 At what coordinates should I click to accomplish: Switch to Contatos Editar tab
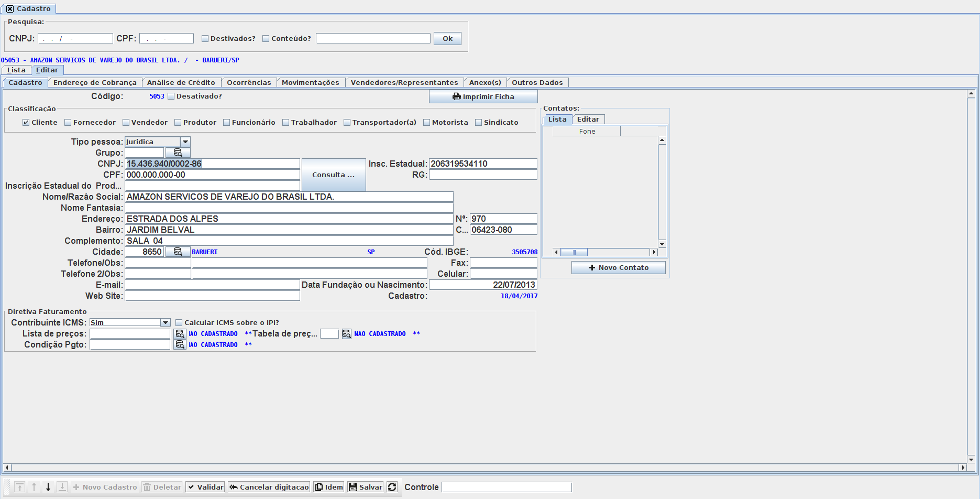[x=588, y=119]
